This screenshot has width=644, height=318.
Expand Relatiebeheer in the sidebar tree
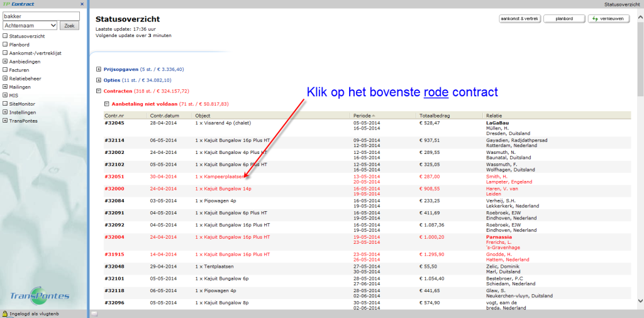(x=5, y=79)
